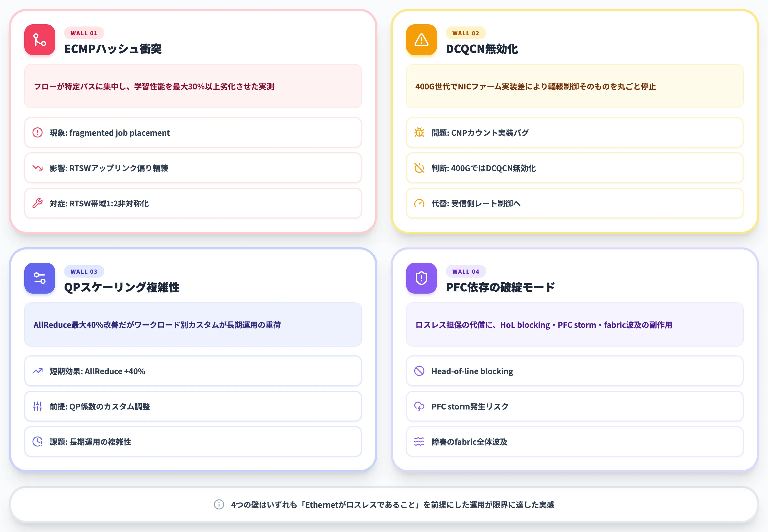Select the 影響: RTSWアップリンク偏り輻輳 row
Image resolution: width=768 pixels, height=532 pixels.
coord(193,168)
